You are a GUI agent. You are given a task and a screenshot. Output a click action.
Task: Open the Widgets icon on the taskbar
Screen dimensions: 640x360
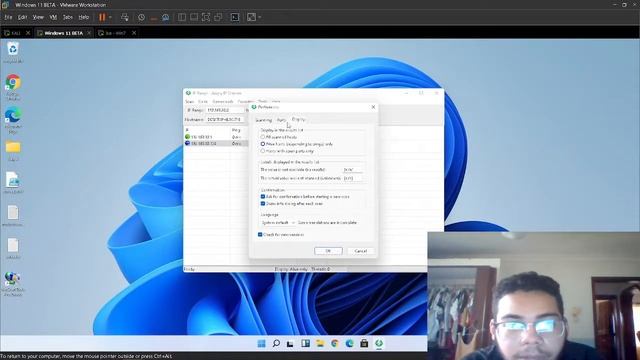point(305,343)
